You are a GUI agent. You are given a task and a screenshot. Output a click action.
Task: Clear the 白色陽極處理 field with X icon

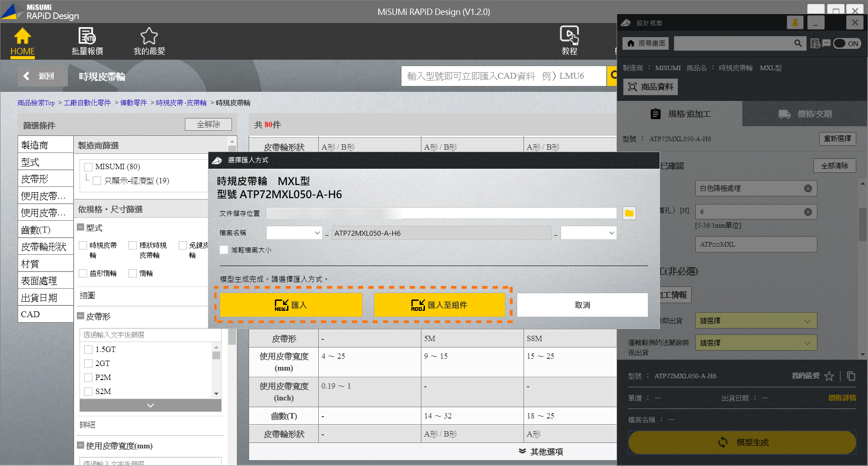[808, 189]
